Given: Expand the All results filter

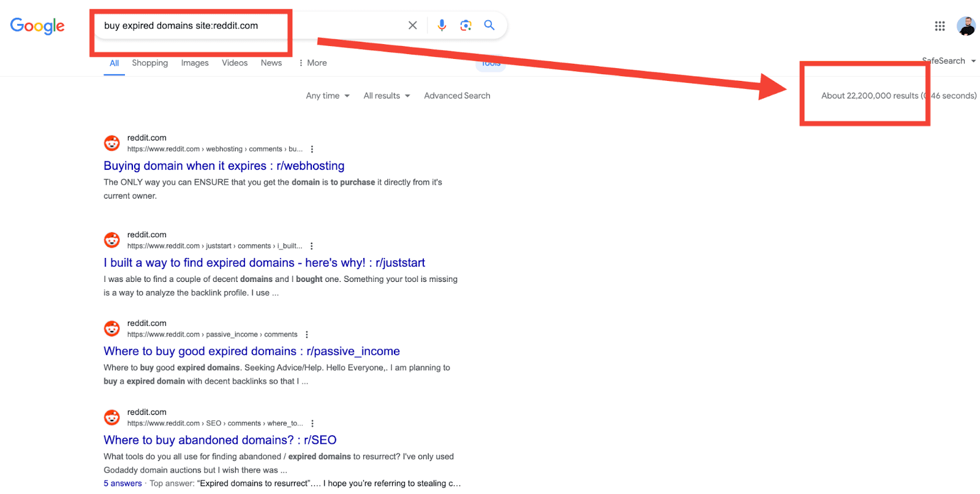Looking at the screenshot, I should click(386, 96).
